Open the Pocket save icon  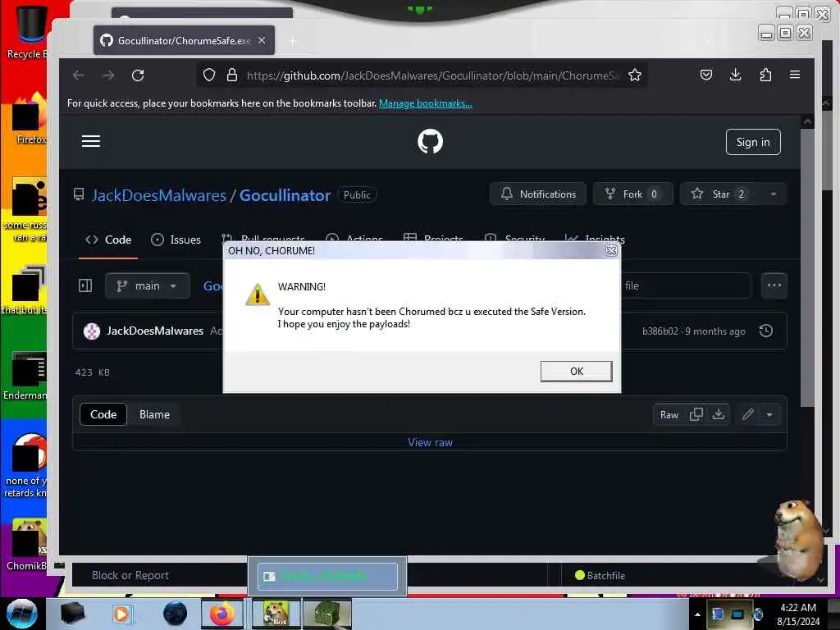tap(706, 75)
